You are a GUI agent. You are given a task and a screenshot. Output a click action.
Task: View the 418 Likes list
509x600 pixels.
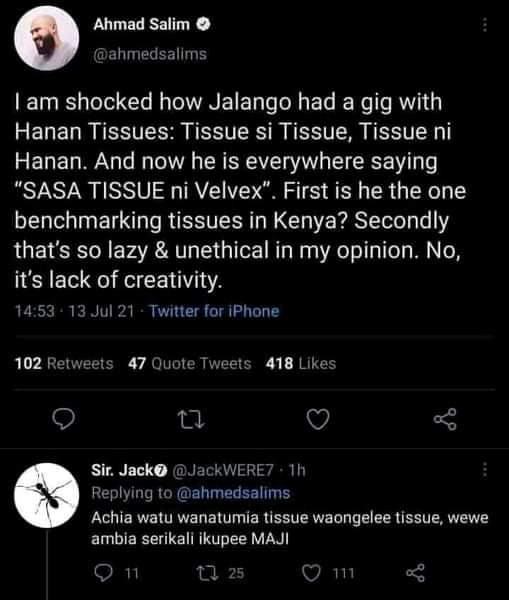(x=301, y=363)
